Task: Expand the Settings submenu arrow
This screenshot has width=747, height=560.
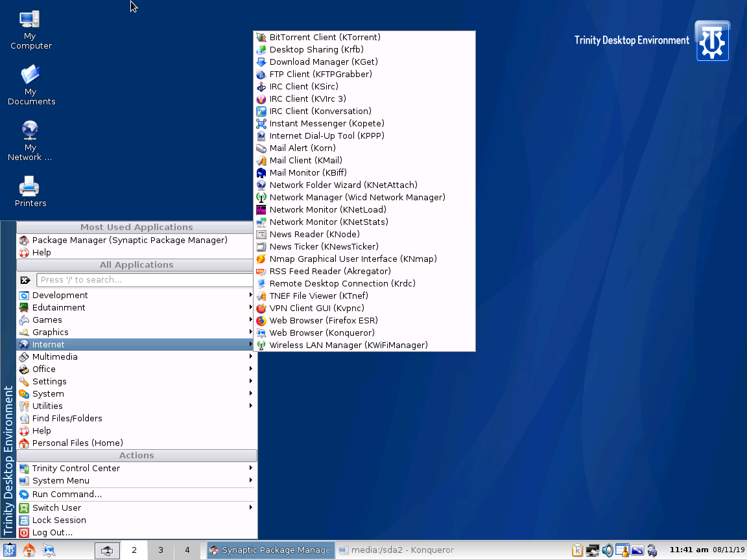Action: (250, 381)
